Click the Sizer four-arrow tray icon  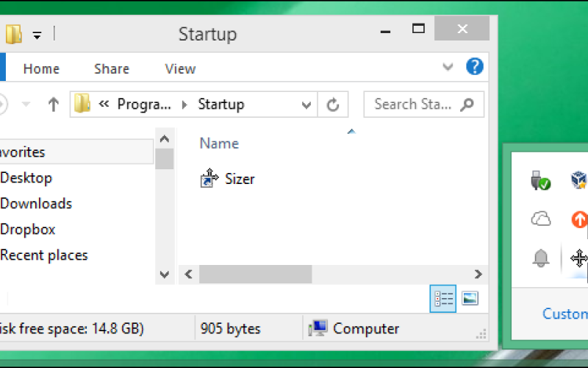[578, 258]
